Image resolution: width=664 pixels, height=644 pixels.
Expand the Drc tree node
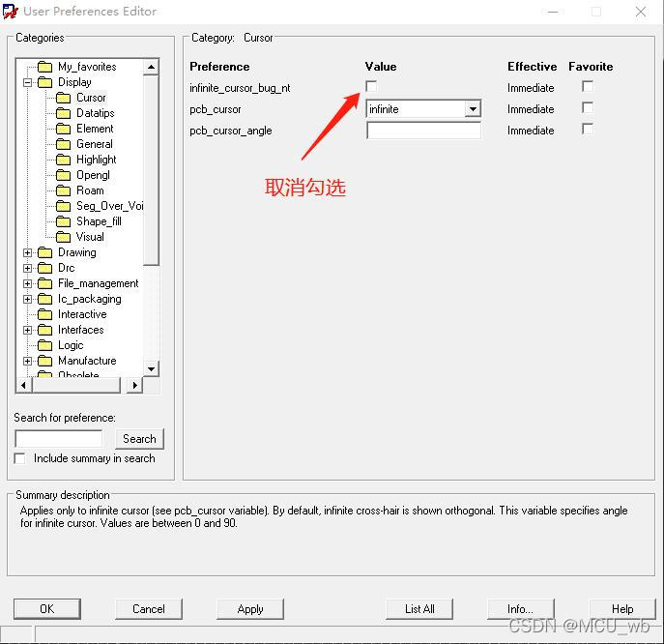[27, 268]
